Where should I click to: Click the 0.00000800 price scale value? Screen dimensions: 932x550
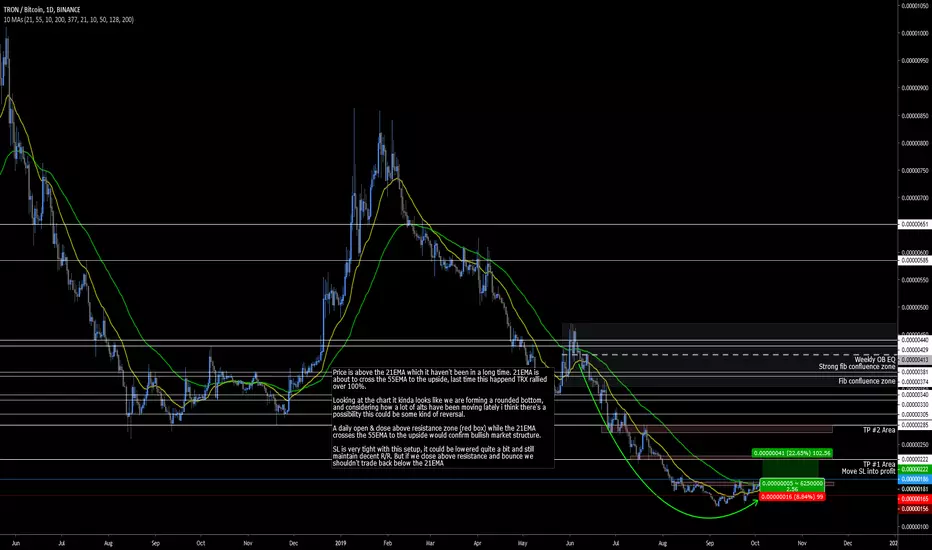coord(915,143)
